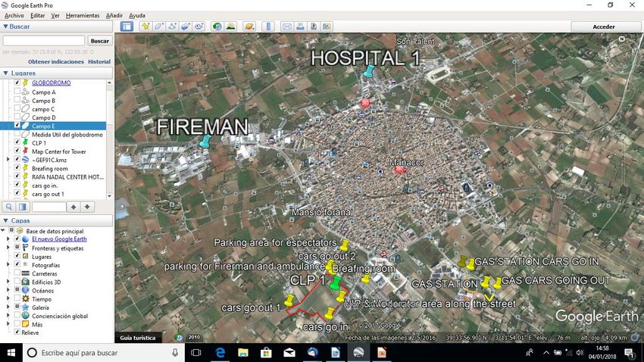Move selected place up with arrow
Image resolution: width=644 pixels, height=362 pixels.
(73, 207)
